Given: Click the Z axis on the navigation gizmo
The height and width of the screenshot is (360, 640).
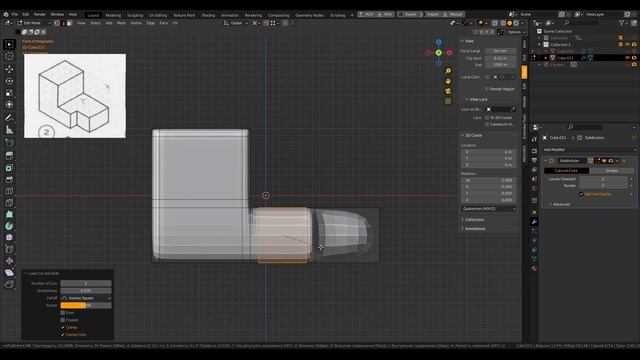Looking at the screenshot, I should point(438,42).
